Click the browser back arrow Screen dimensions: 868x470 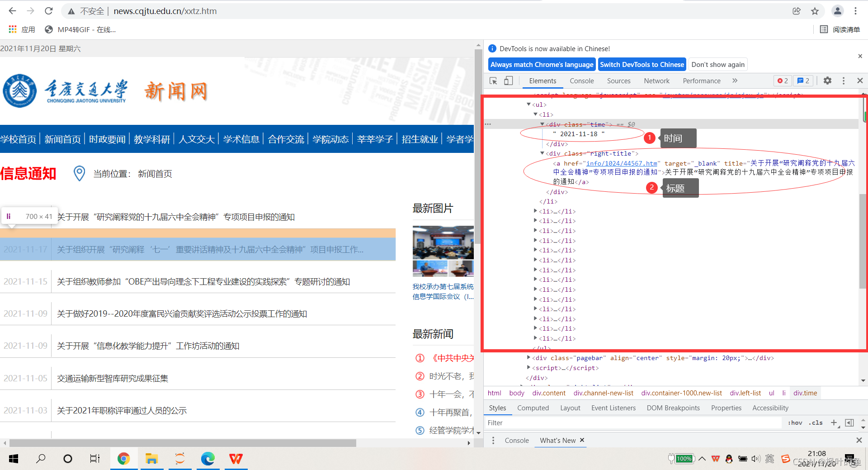12,11
